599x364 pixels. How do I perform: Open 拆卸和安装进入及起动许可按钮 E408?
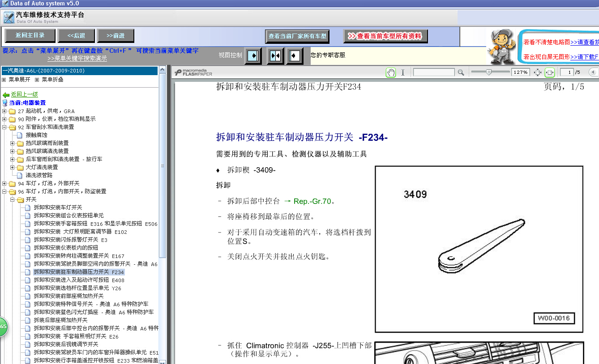click(x=79, y=280)
